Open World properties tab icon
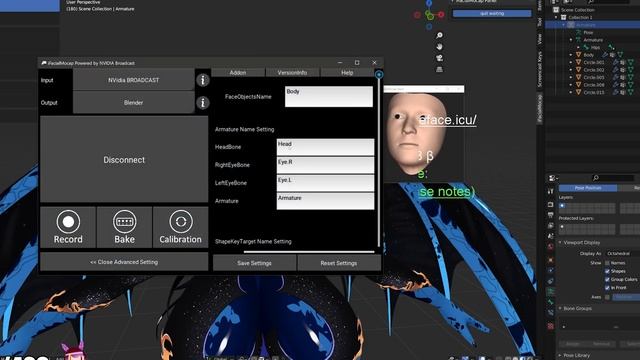 551,247
